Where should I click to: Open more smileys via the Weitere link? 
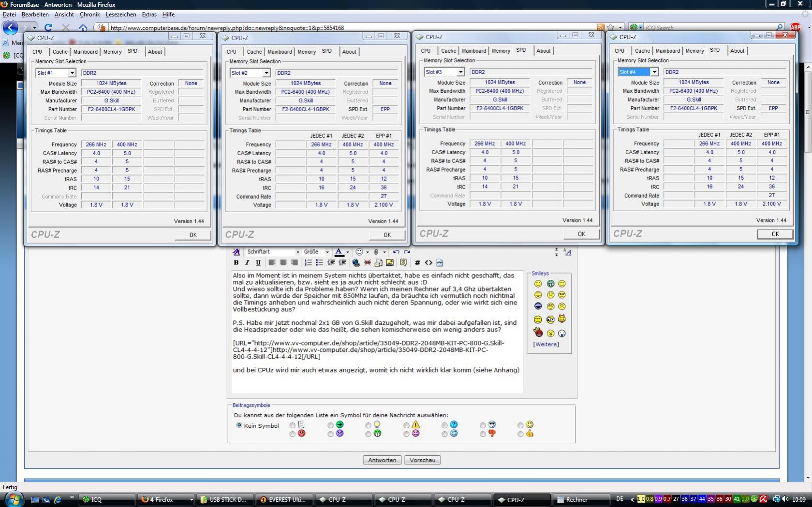(x=546, y=344)
